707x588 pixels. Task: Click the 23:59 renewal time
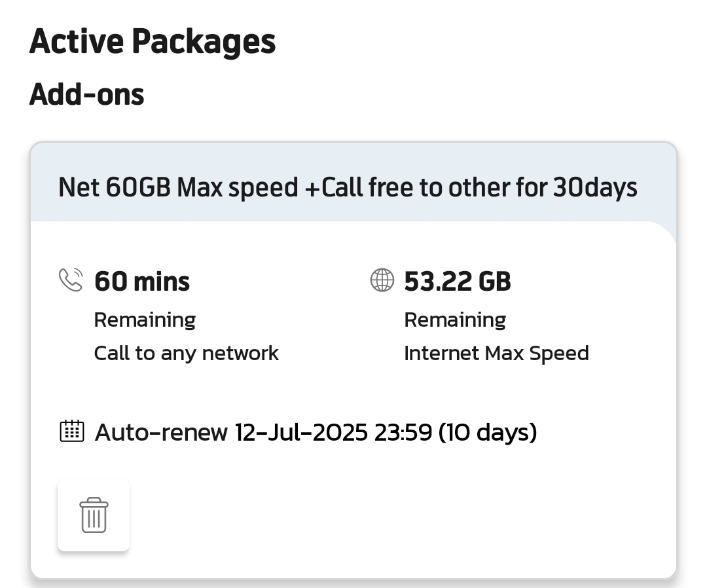[403, 432]
